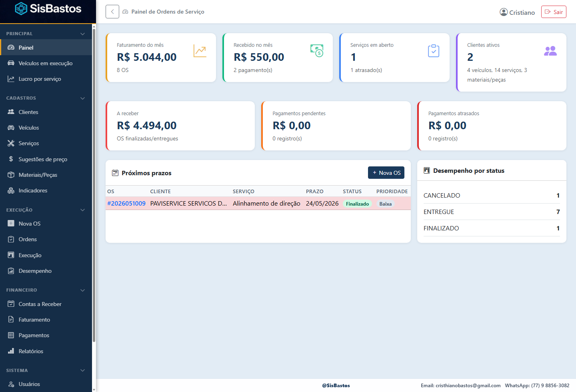Viewport: 576px width, 392px height.
Task: Click the user avatar icon beside Cristiano
Action: (504, 12)
